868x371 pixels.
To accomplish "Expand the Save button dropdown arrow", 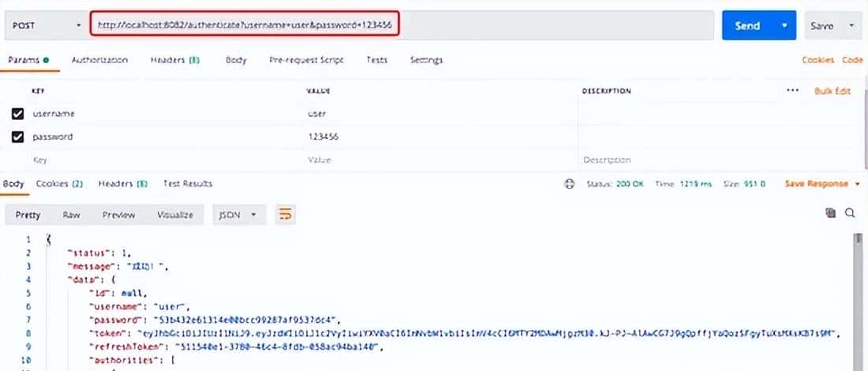I will [x=851, y=25].
